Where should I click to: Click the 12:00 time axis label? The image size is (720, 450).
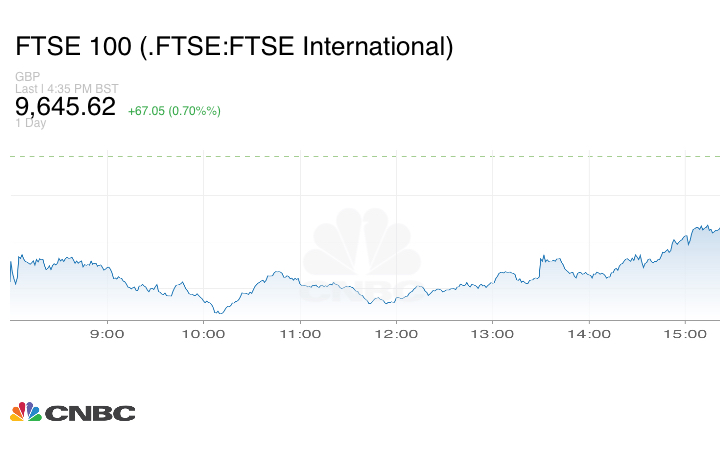point(396,333)
